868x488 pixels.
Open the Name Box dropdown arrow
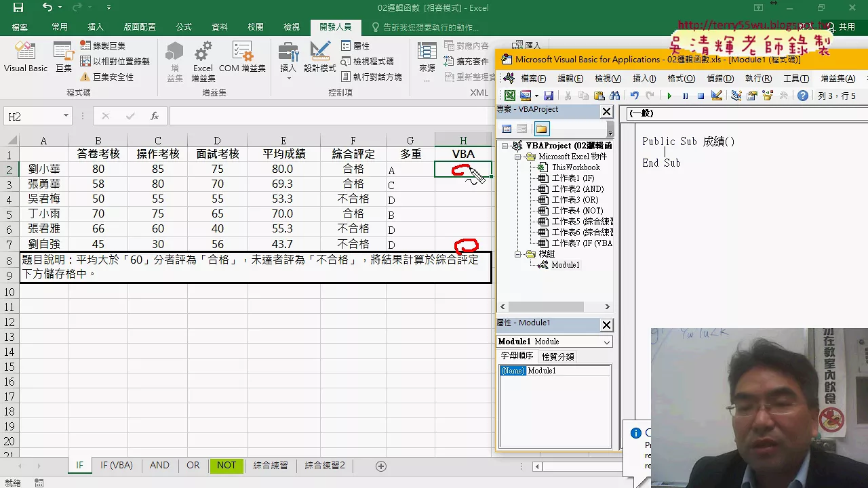[x=66, y=117]
